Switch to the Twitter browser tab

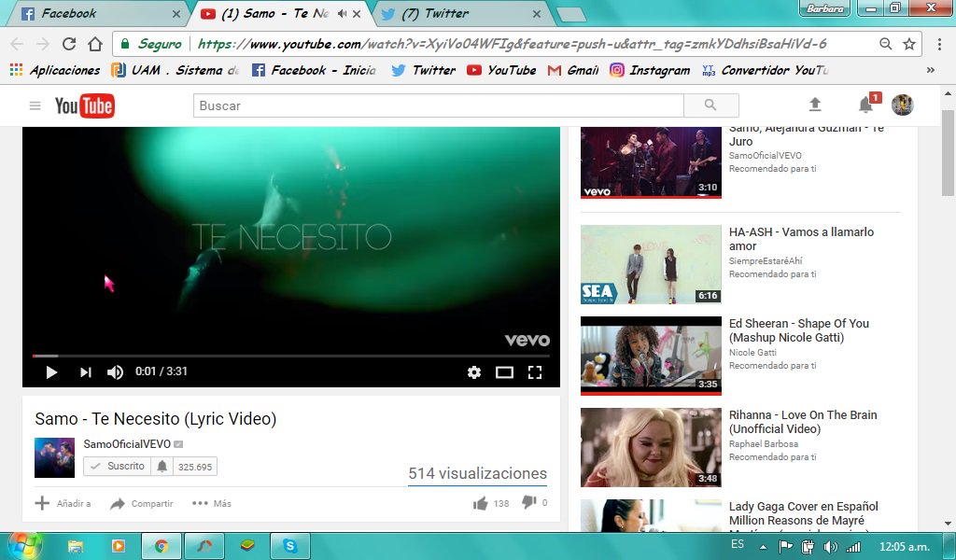click(x=460, y=13)
